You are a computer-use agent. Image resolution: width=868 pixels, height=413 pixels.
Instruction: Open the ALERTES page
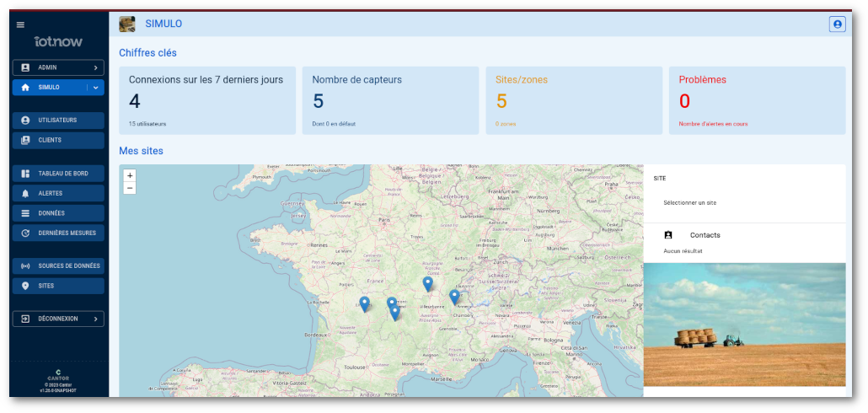click(58, 193)
